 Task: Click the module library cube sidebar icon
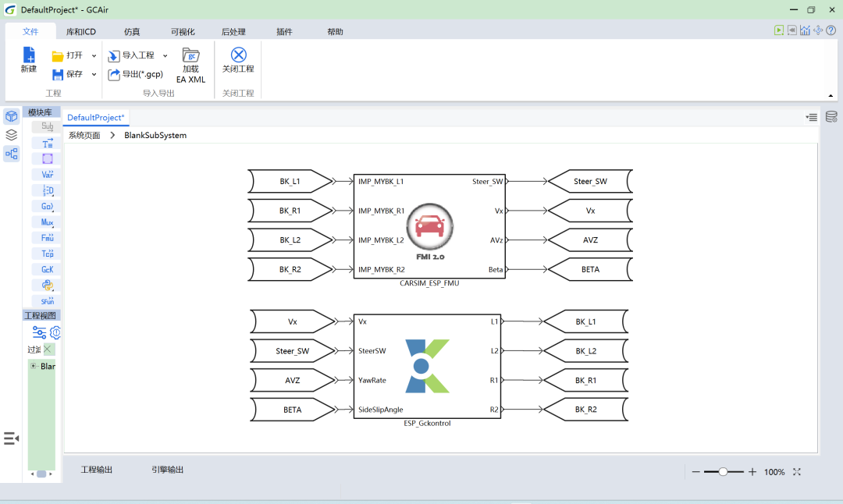click(x=11, y=116)
